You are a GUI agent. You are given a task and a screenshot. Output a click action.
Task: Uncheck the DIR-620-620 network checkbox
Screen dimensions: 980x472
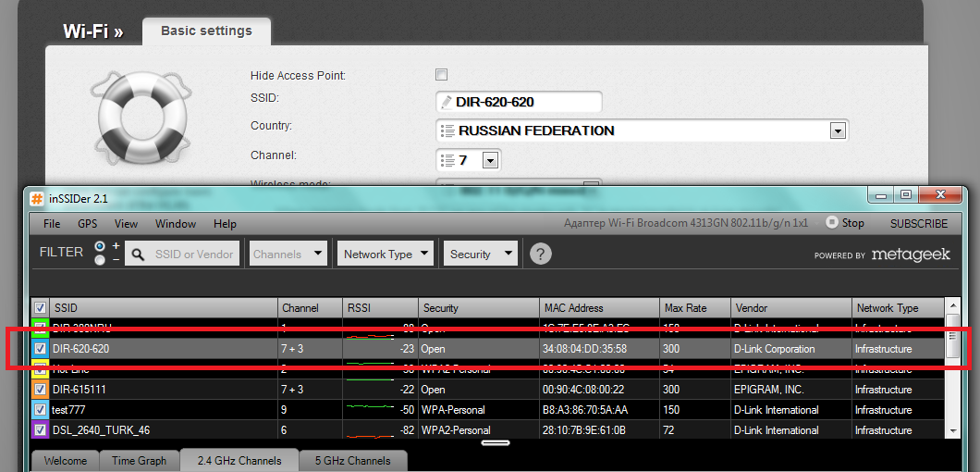click(x=40, y=348)
